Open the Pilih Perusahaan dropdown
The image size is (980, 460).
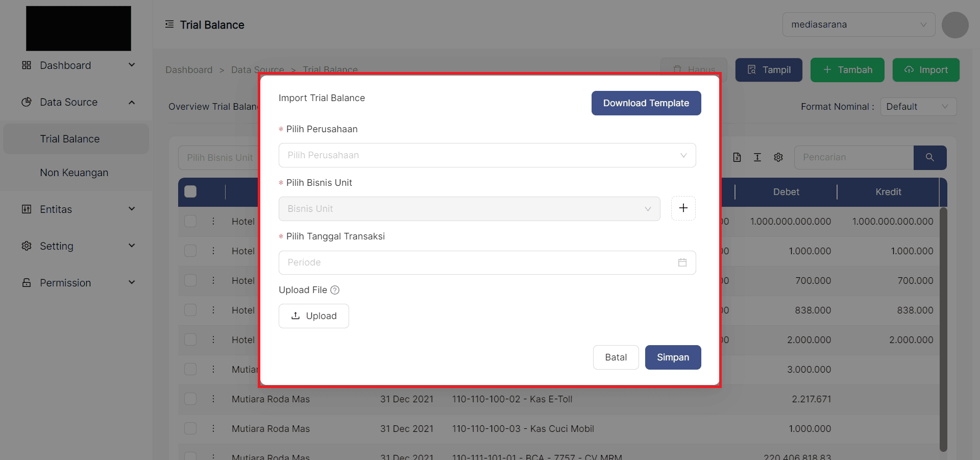(487, 155)
